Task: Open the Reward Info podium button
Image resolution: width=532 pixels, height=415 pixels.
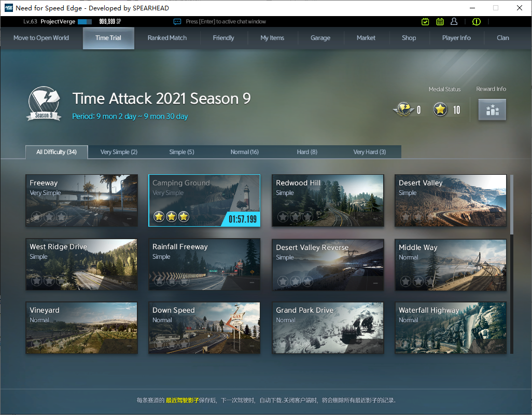Action: click(x=492, y=109)
